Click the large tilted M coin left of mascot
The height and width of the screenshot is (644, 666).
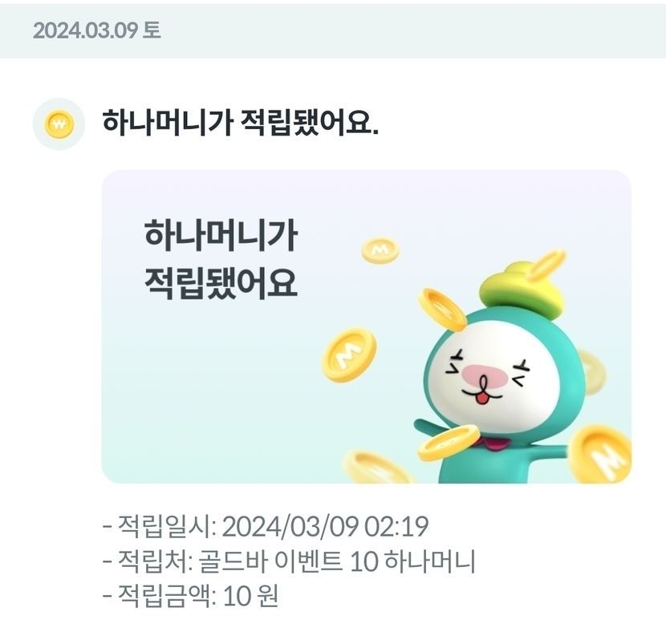(348, 355)
